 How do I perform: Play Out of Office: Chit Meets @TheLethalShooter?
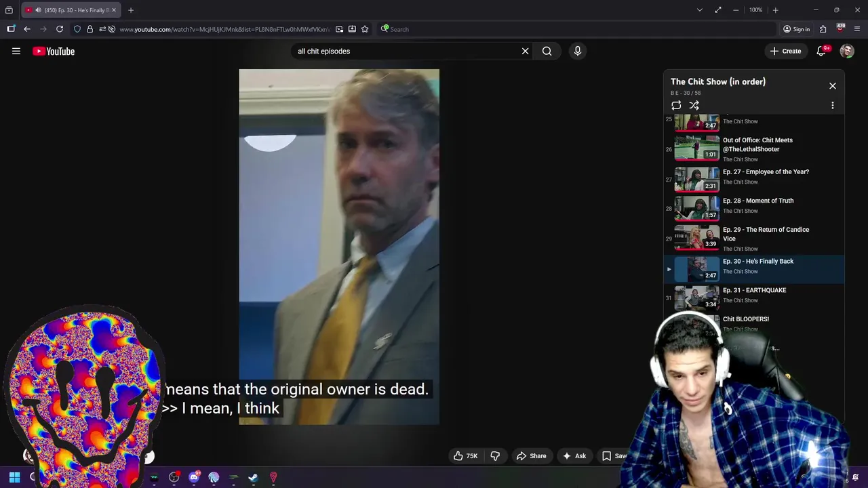click(x=757, y=144)
